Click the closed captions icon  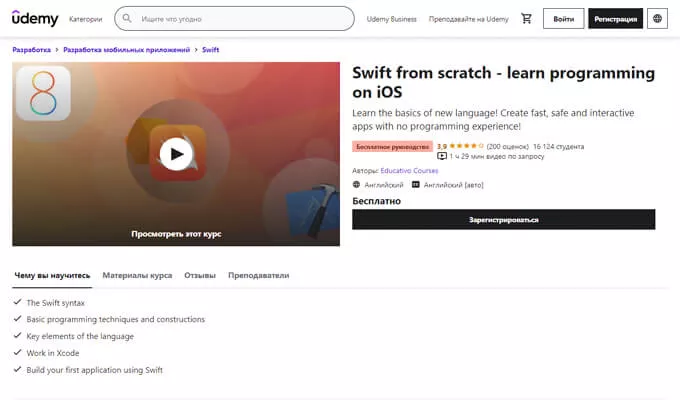pos(415,184)
